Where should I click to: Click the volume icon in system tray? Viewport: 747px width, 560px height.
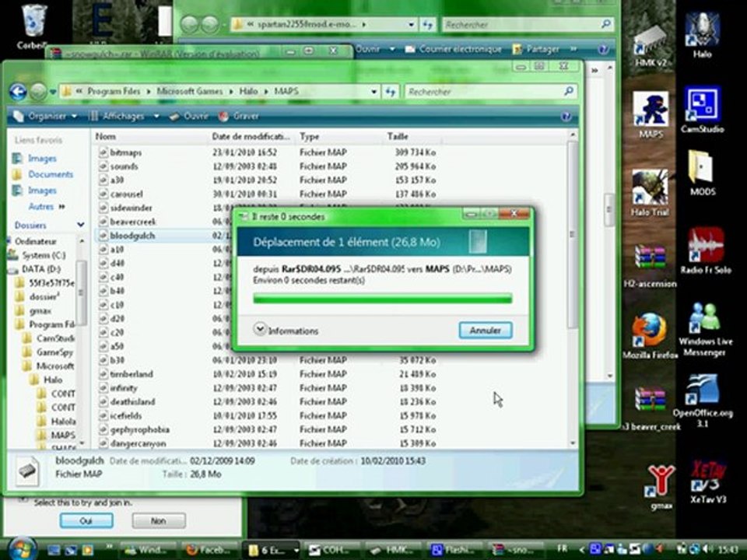pyautogui.click(x=706, y=550)
